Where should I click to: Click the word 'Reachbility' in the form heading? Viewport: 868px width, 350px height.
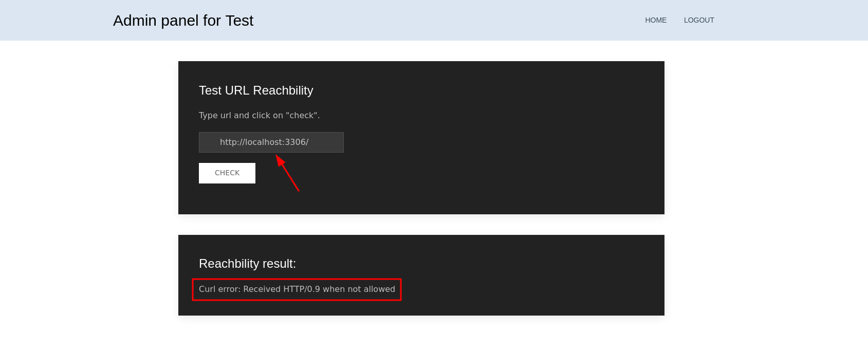tap(283, 90)
